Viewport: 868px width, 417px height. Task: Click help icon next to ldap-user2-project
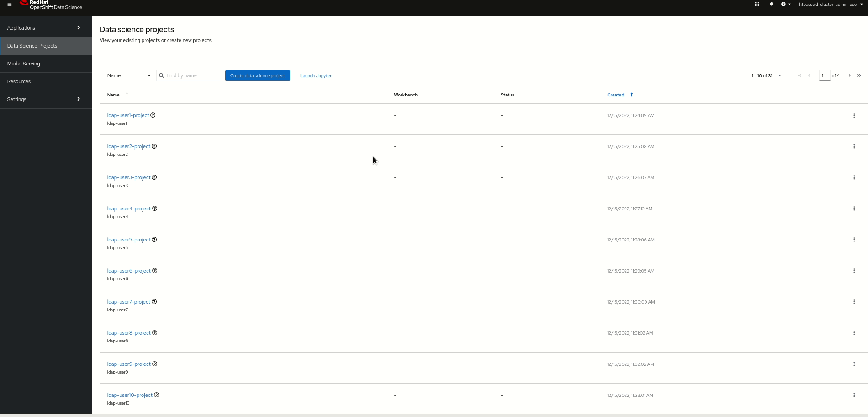154,146
